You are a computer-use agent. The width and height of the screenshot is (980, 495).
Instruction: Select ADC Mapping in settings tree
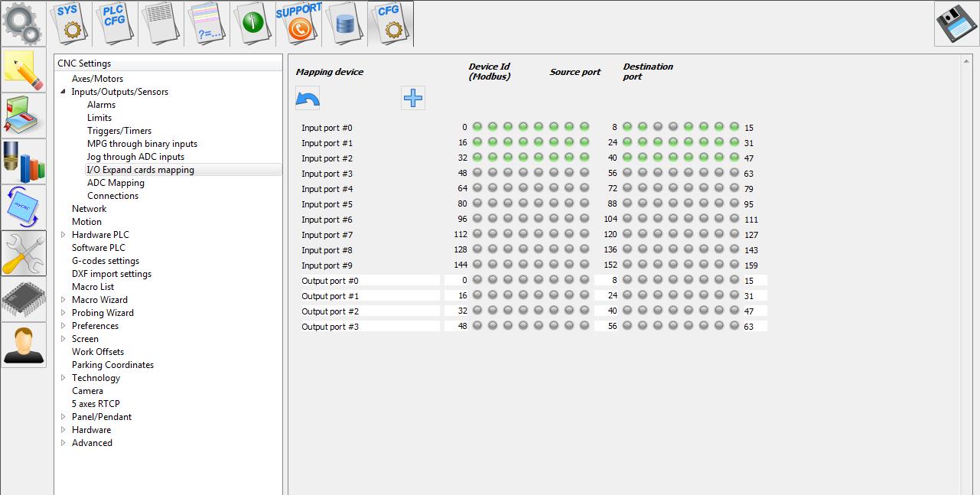point(116,183)
